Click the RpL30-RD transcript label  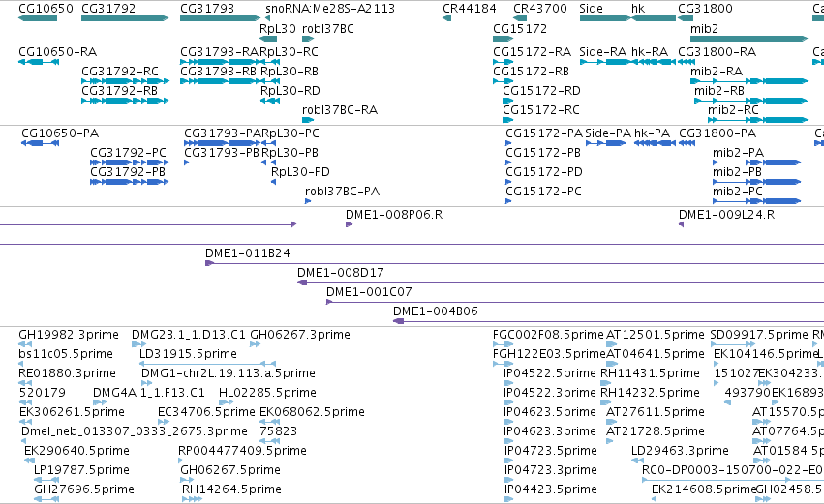pyautogui.click(x=290, y=91)
